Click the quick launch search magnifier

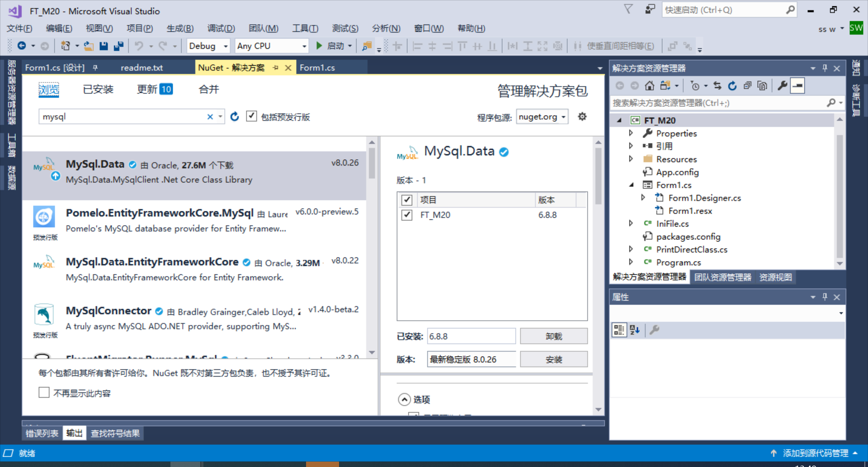790,10
